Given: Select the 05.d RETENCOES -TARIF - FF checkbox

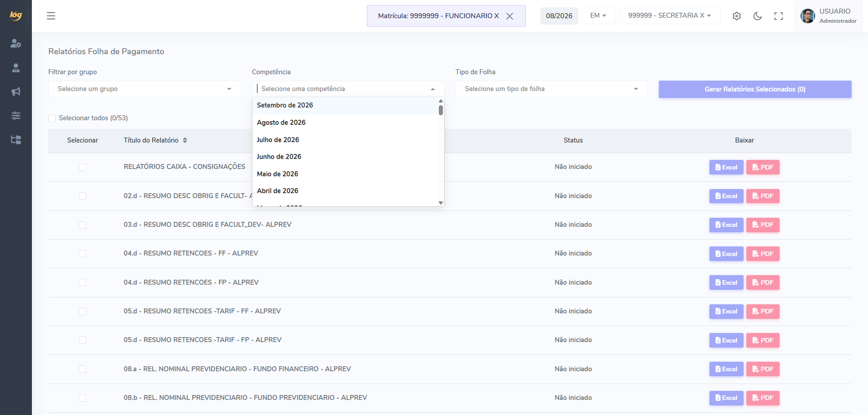Looking at the screenshot, I should (82, 312).
